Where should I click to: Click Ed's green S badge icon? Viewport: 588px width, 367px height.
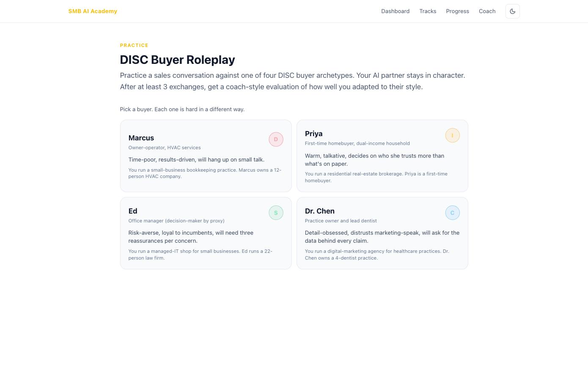pos(276,213)
